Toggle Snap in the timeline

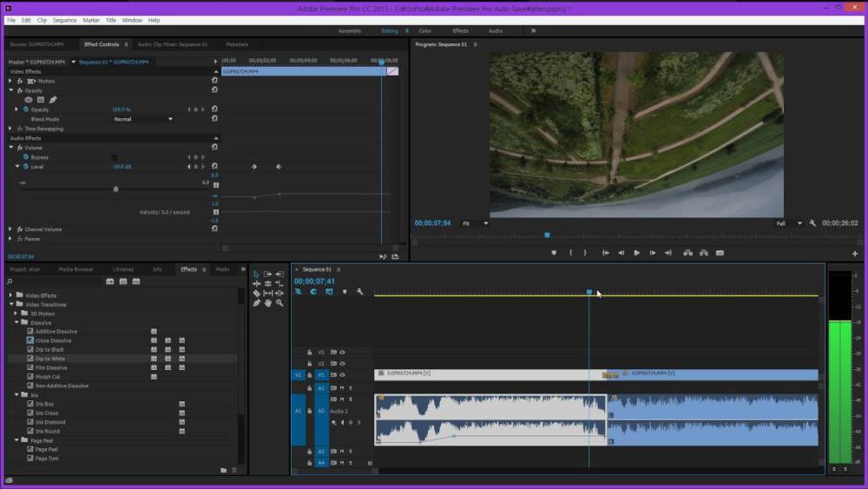pyautogui.click(x=313, y=292)
